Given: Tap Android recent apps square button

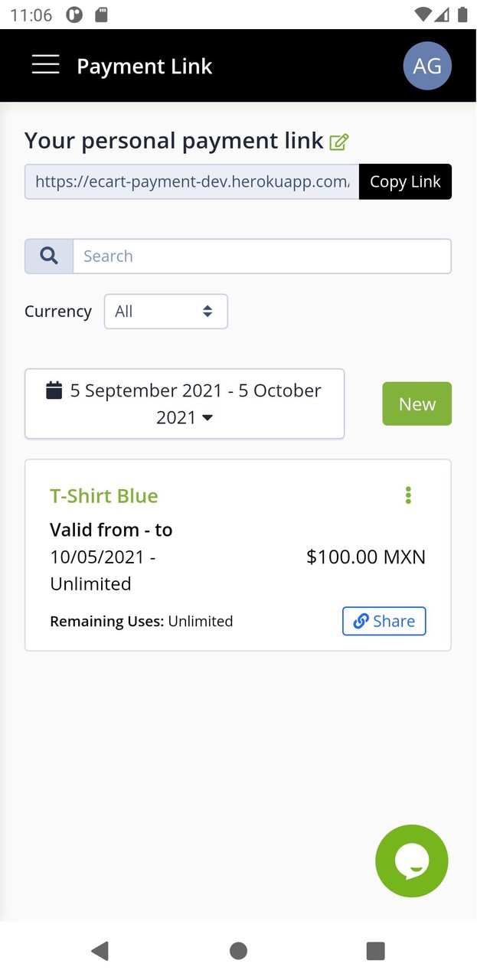Looking at the screenshot, I should [x=375, y=951].
